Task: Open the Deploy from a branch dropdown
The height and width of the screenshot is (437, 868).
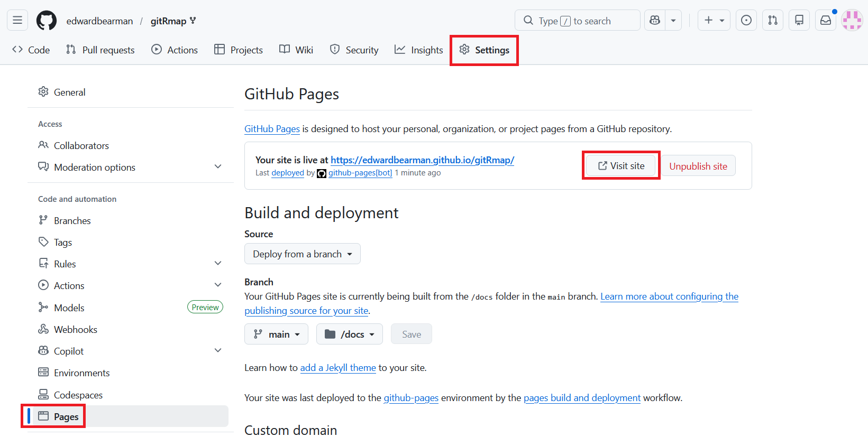Action: point(302,254)
